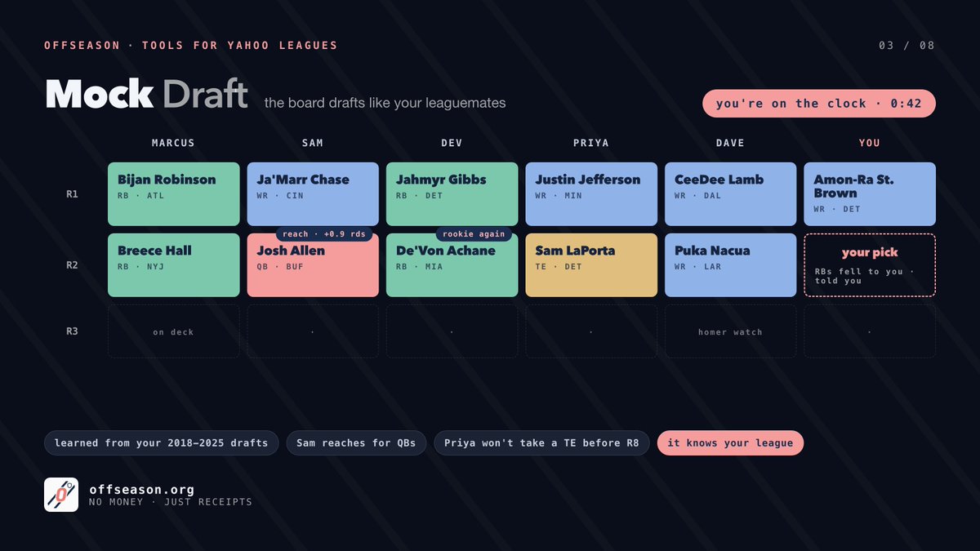Viewport: 980px width, 551px height.
Task: Click the Sam LaPorta pick card
Action: click(x=591, y=265)
